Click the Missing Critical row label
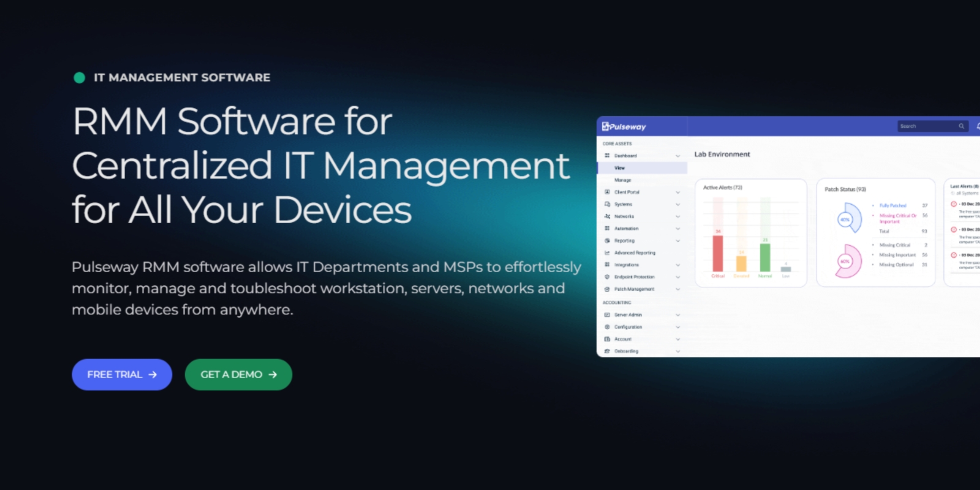This screenshot has width=980, height=490. (x=895, y=245)
